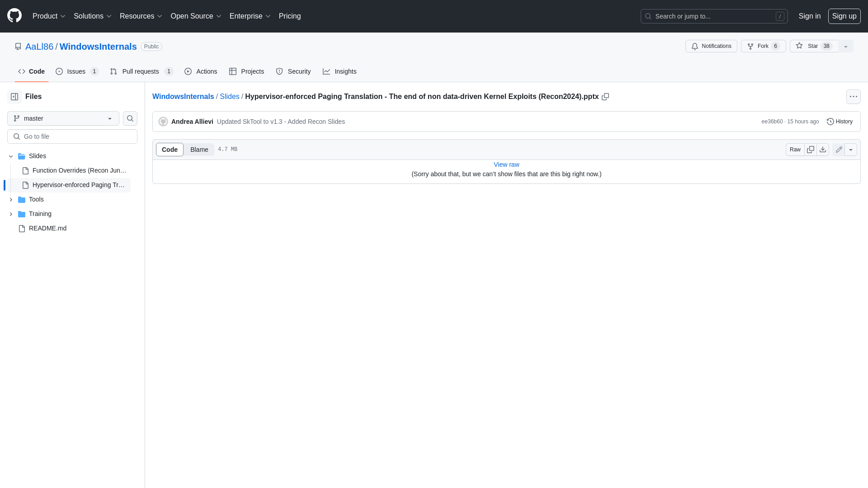Select the Code view toggle
Viewport: 868px width, 488px height.
pyautogui.click(x=170, y=150)
